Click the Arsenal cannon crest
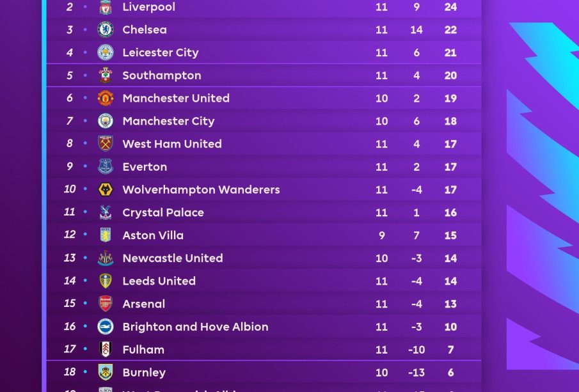 [106, 304]
